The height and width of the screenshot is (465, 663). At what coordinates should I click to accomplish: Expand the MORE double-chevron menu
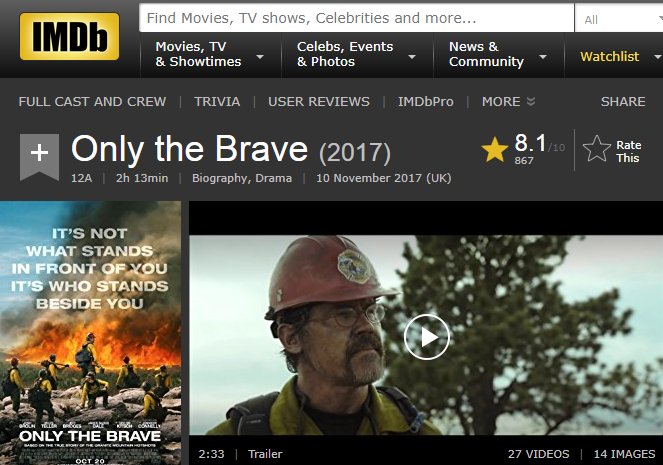[531, 101]
